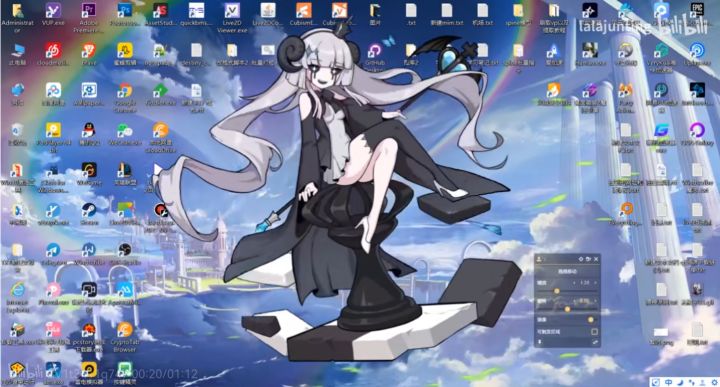720x387 pixels.
Task: Open the quickbms shortcut
Action: point(196,10)
